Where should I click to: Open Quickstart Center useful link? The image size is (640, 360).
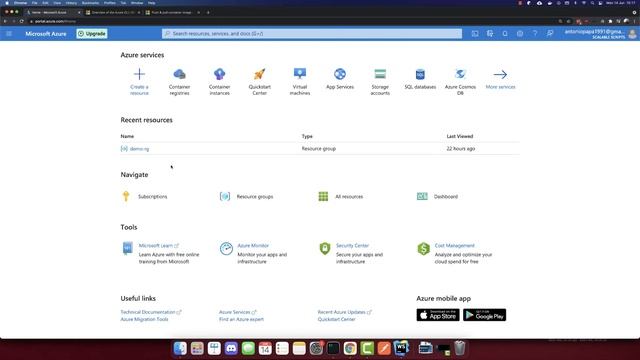point(336,319)
